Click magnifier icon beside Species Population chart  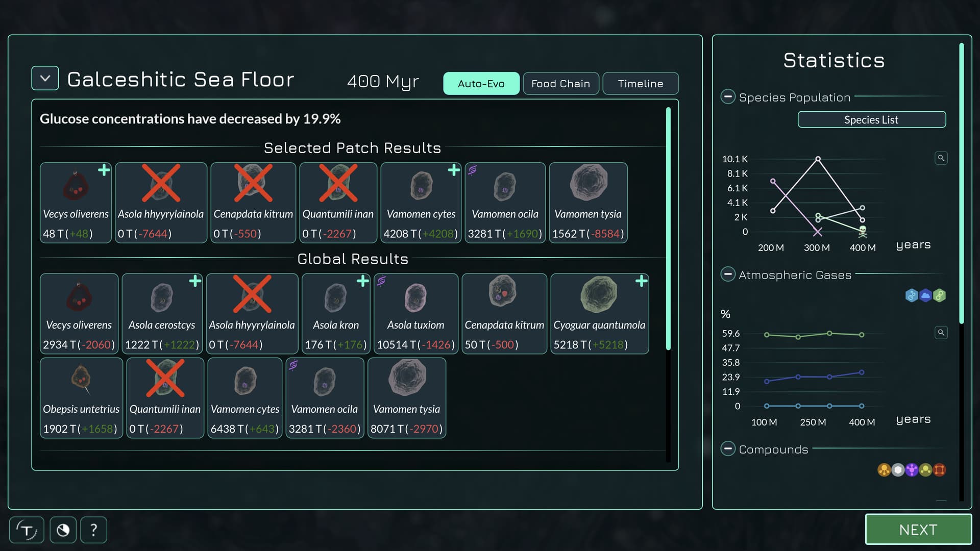click(x=941, y=158)
